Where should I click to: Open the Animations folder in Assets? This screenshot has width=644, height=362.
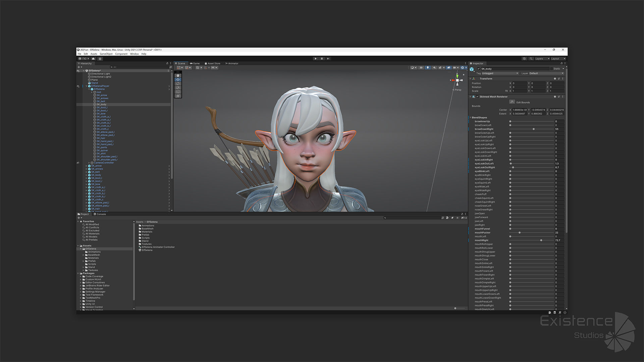[148, 226]
